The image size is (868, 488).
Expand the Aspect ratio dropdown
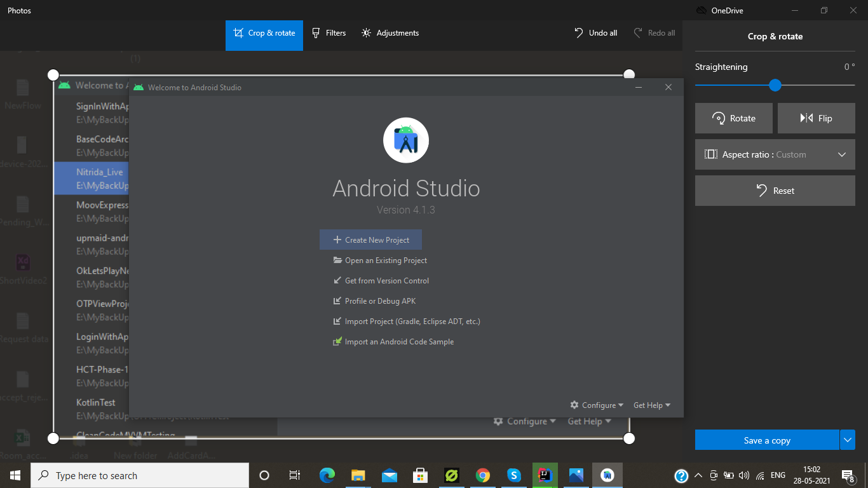point(842,154)
